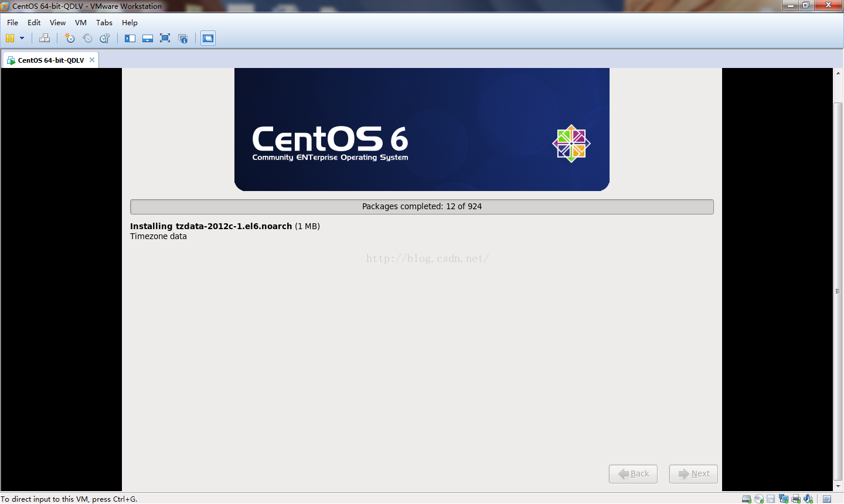Open the VM menu
Screen dimensions: 844x504
(x=81, y=22)
